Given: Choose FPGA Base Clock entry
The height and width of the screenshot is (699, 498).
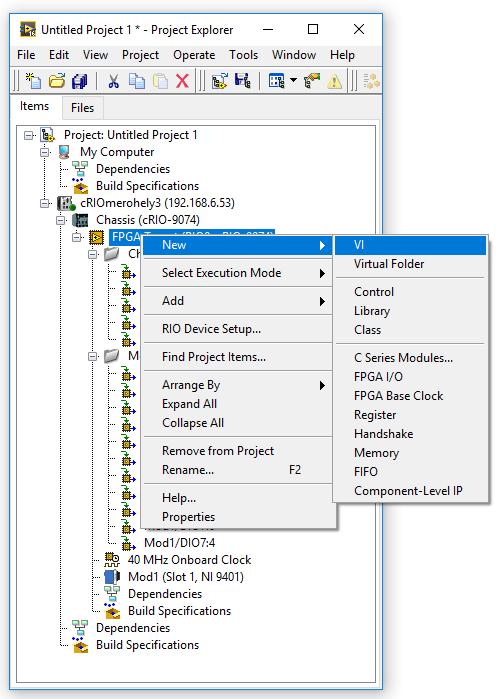Looking at the screenshot, I should click(410, 396).
